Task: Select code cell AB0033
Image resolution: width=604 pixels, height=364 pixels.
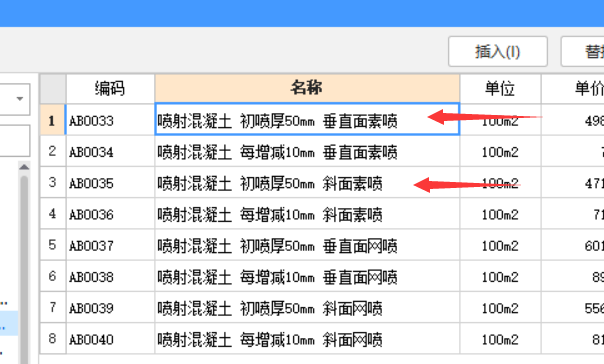Action: click(110, 121)
